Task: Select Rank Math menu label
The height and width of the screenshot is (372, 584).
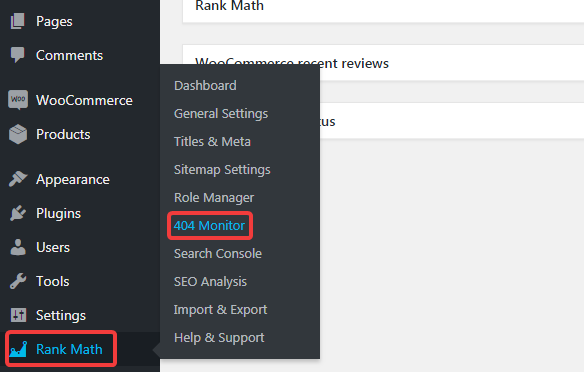Action: (69, 349)
